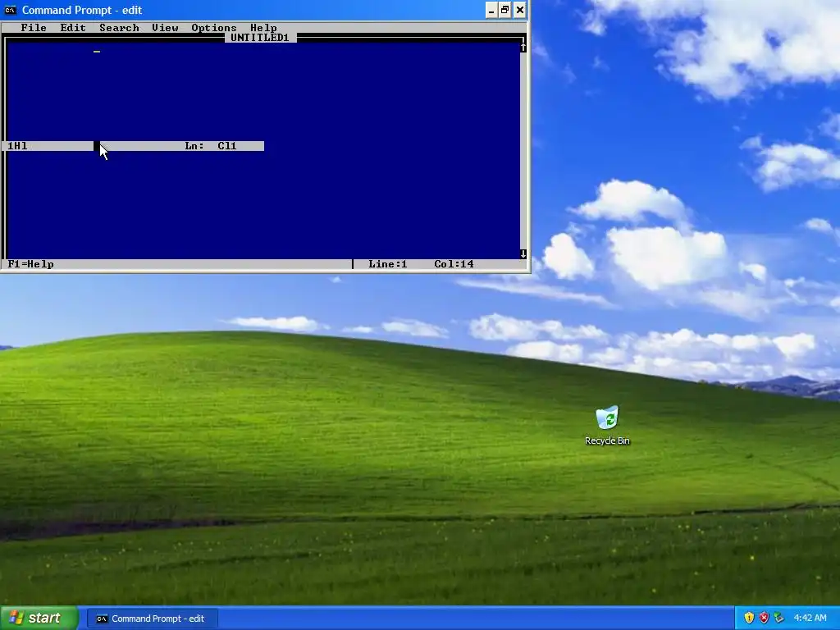Click the text editing area of UNTITLED1
Viewport: 840px width, 630px height.
click(262, 150)
